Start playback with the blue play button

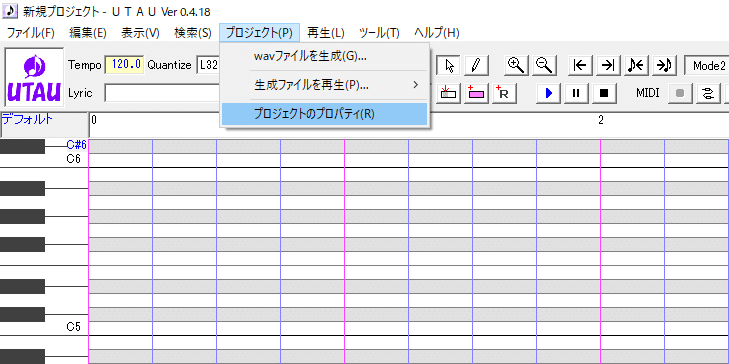coord(549,93)
